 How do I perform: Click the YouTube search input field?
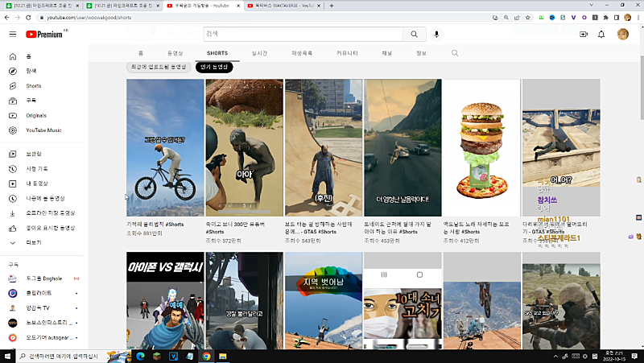[303, 34]
